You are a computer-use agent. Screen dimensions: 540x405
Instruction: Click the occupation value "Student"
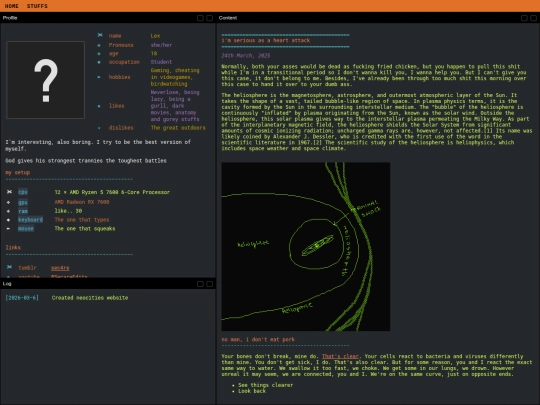point(161,62)
